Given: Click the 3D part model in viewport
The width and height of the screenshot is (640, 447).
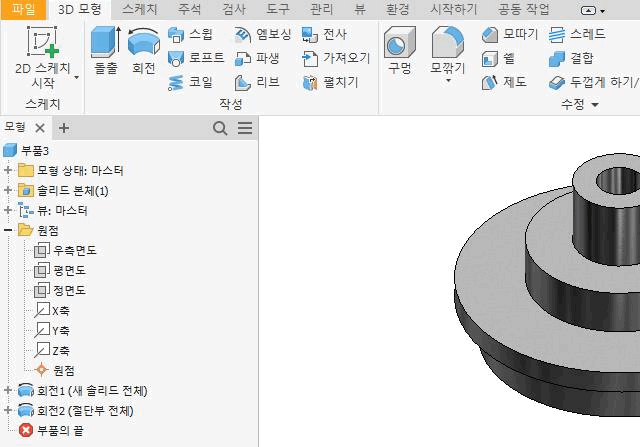Looking at the screenshot, I should tap(547, 286).
